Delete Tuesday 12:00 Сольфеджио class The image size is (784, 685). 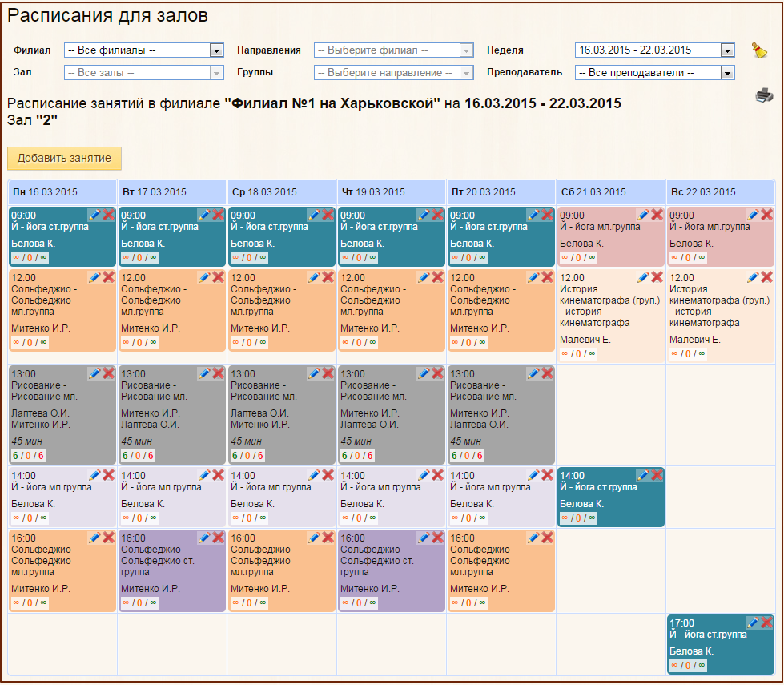click(218, 277)
